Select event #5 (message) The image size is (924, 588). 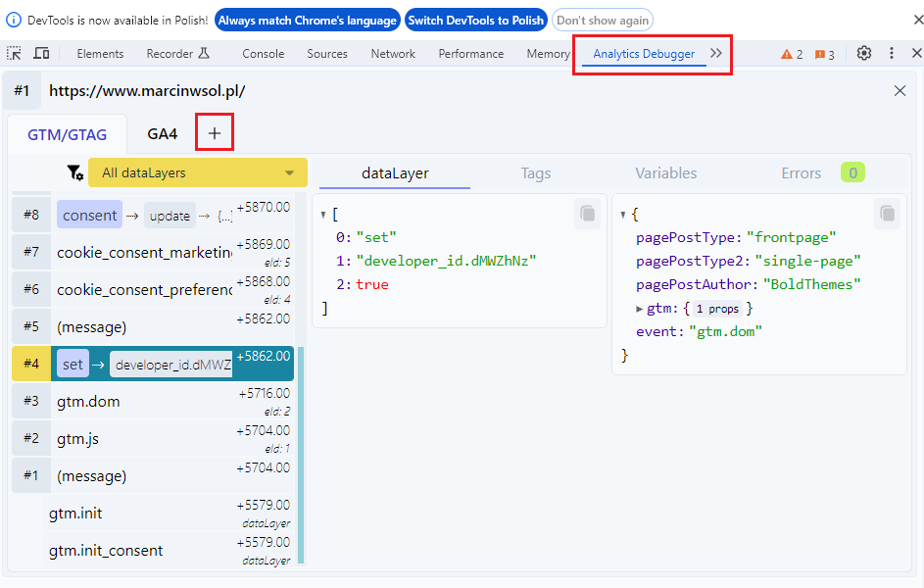(x=153, y=326)
